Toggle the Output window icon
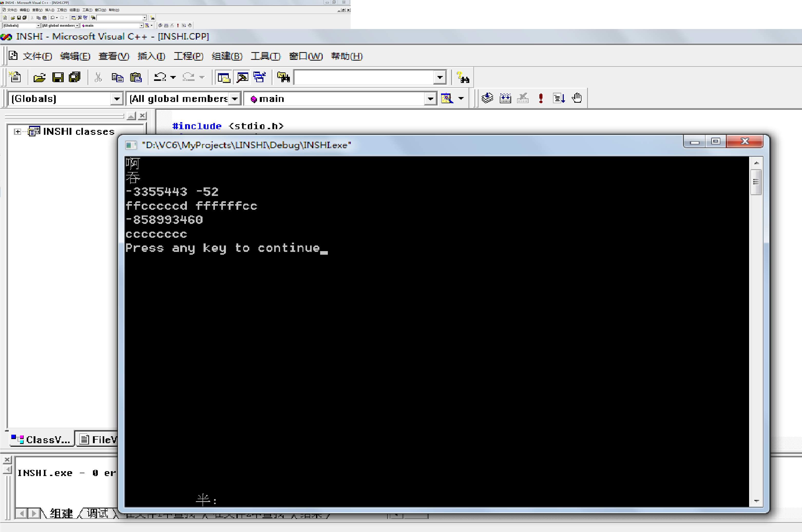This screenshot has width=802, height=532. click(x=242, y=78)
